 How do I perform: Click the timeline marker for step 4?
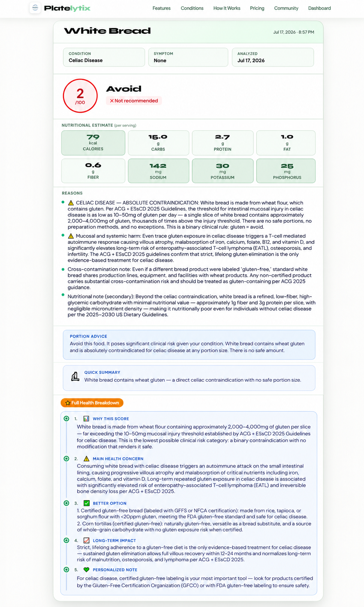click(66, 540)
